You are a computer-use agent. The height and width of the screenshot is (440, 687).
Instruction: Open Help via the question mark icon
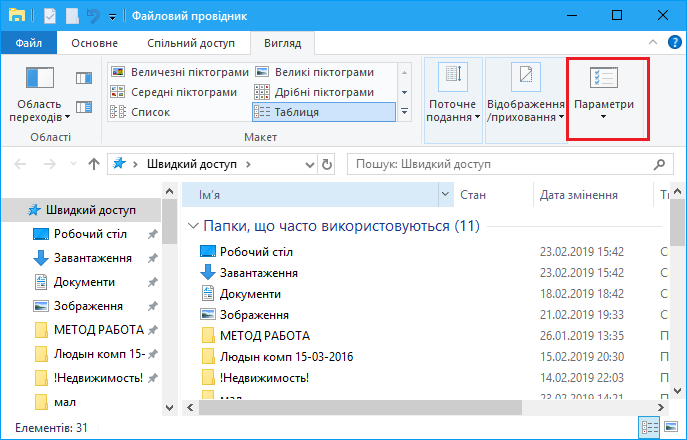click(675, 42)
